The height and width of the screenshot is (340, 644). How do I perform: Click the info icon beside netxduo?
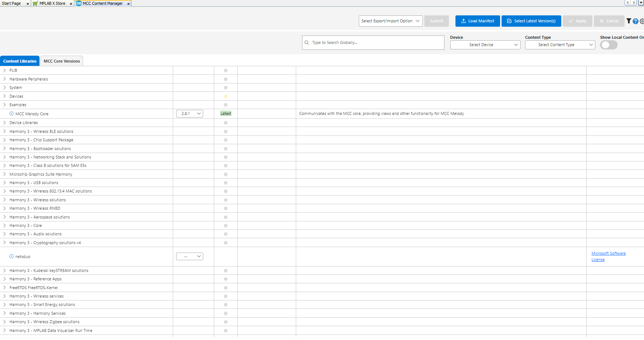click(x=11, y=257)
